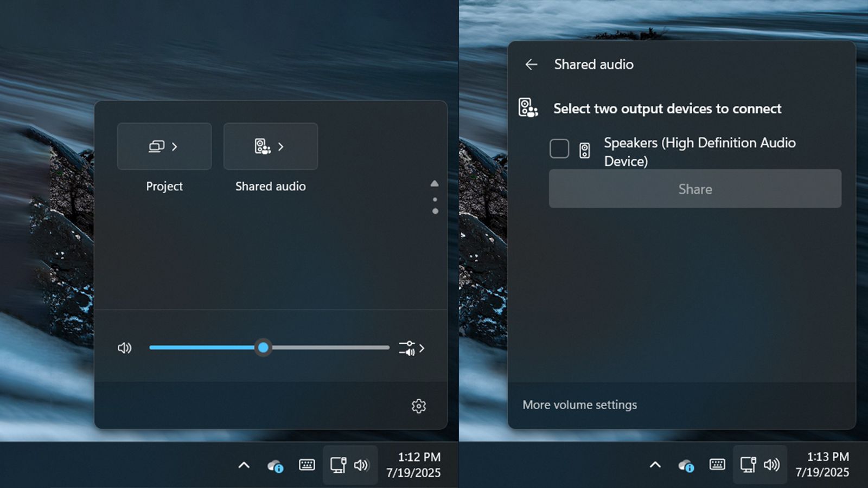Expand audio output options with the right chevron
This screenshot has height=488, width=868.
click(x=422, y=348)
